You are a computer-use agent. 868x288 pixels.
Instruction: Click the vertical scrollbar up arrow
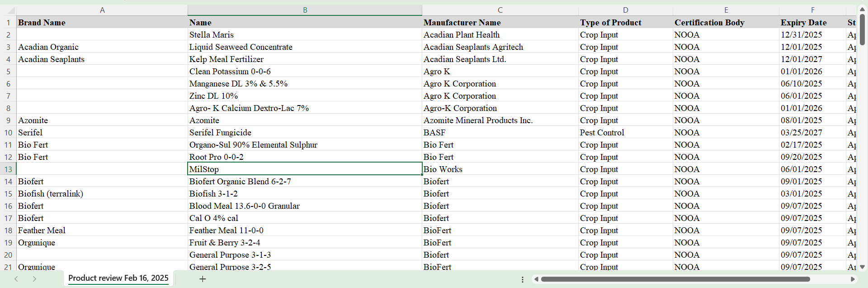[x=862, y=9]
